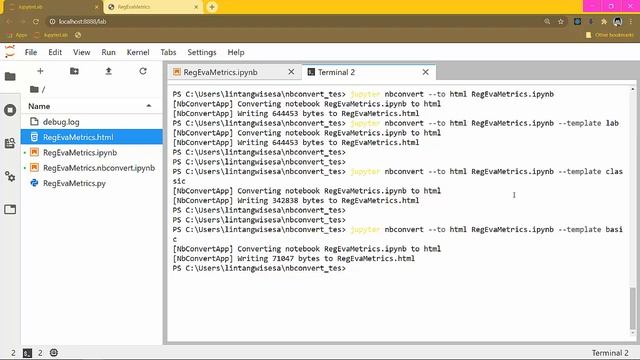
Task: Click the New Launcher plus icon
Action: pyautogui.click(x=40, y=71)
